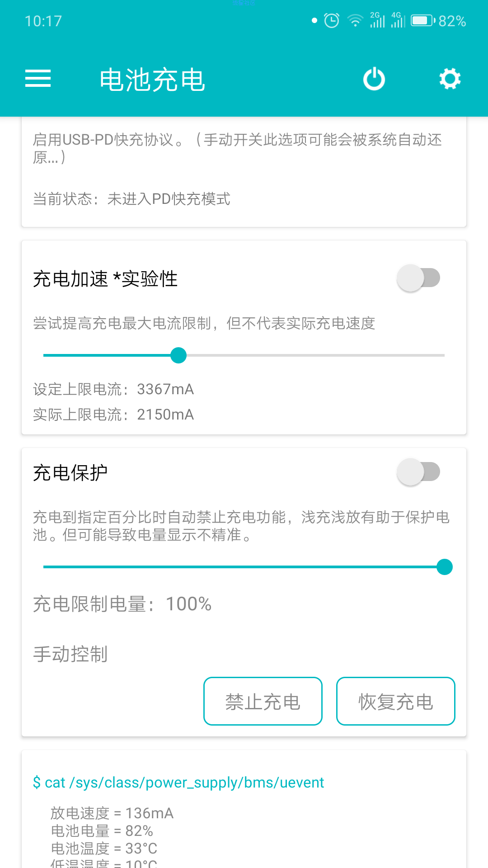Tap the 手动控制 section label
Image resolution: width=488 pixels, height=868 pixels.
[x=70, y=654]
